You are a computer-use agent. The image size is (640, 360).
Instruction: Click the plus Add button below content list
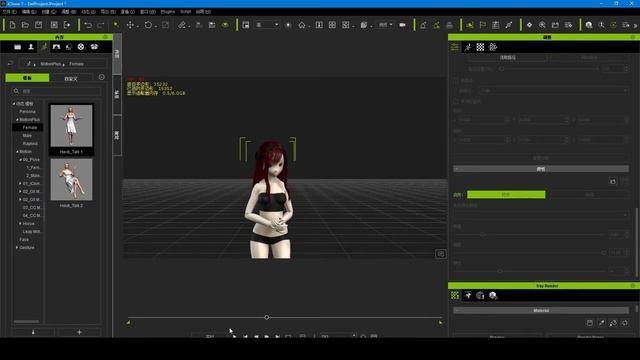(x=79, y=332)
